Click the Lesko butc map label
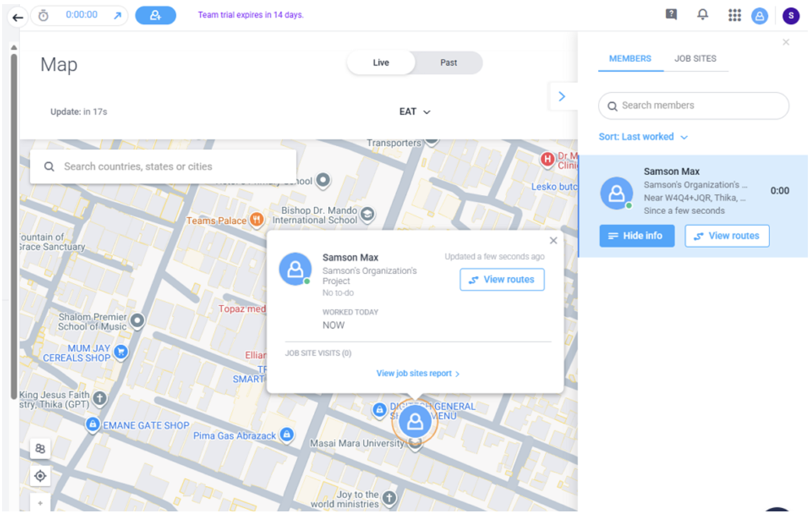 click(554, 187)
